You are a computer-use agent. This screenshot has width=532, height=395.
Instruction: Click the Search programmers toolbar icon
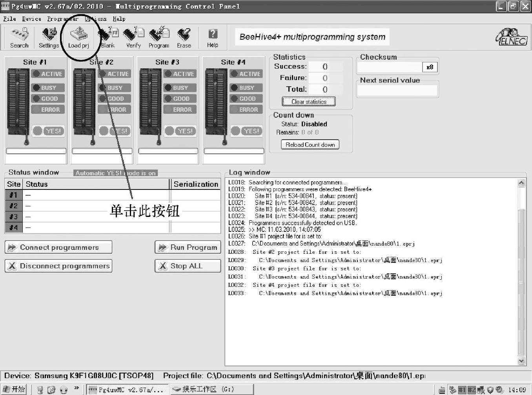pos(19,38)
